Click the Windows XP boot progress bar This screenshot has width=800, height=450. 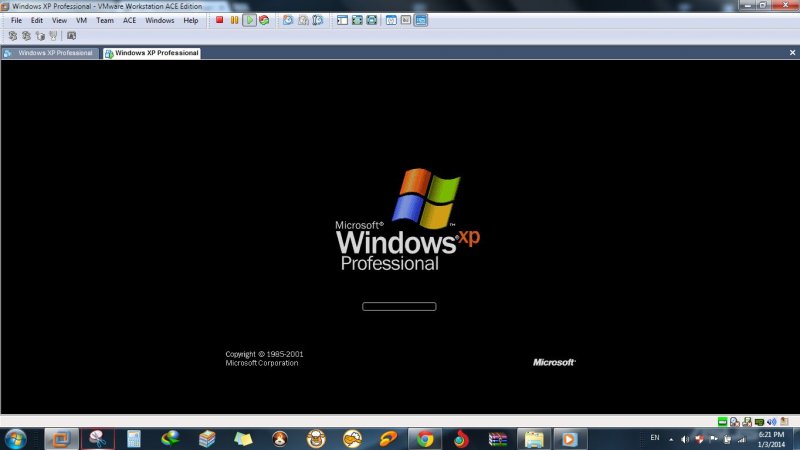point(399,307)
